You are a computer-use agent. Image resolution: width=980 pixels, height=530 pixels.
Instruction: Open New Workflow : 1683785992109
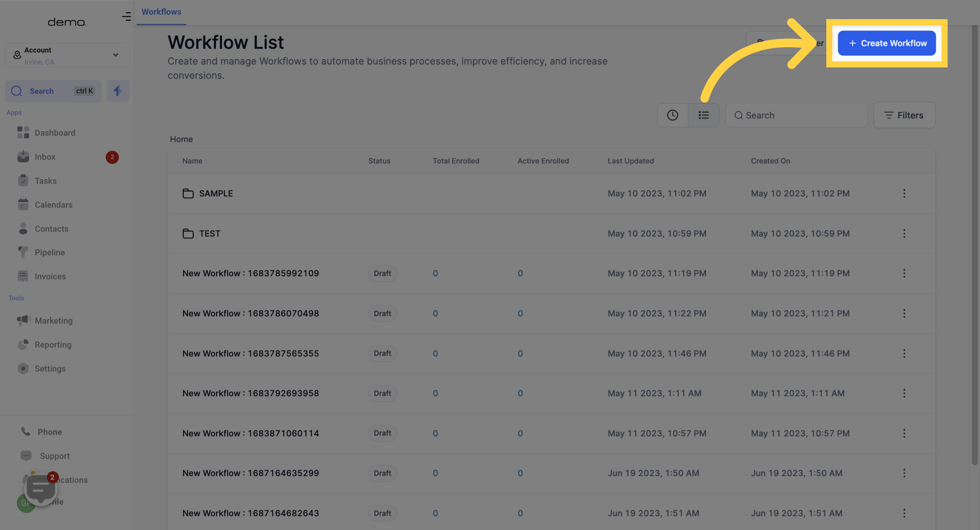pyautogui.click(x=251, y=273)
